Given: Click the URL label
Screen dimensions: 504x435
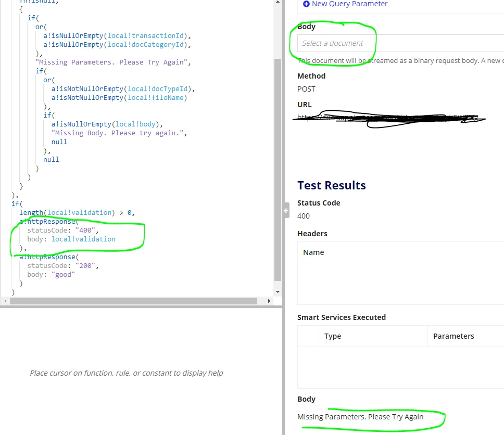Looking at the screenshot, I should click(305, 105).
